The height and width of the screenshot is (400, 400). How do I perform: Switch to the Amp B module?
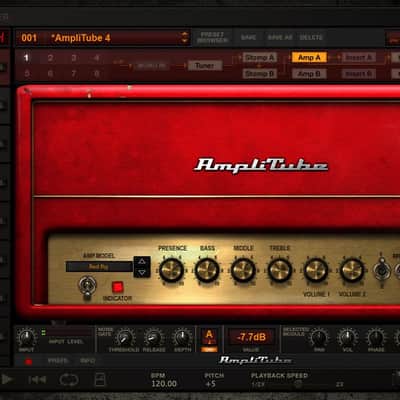click(309, 74)
